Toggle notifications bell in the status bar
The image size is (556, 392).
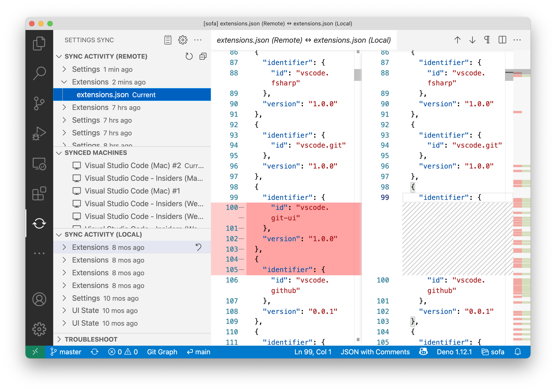click(518, 352)
